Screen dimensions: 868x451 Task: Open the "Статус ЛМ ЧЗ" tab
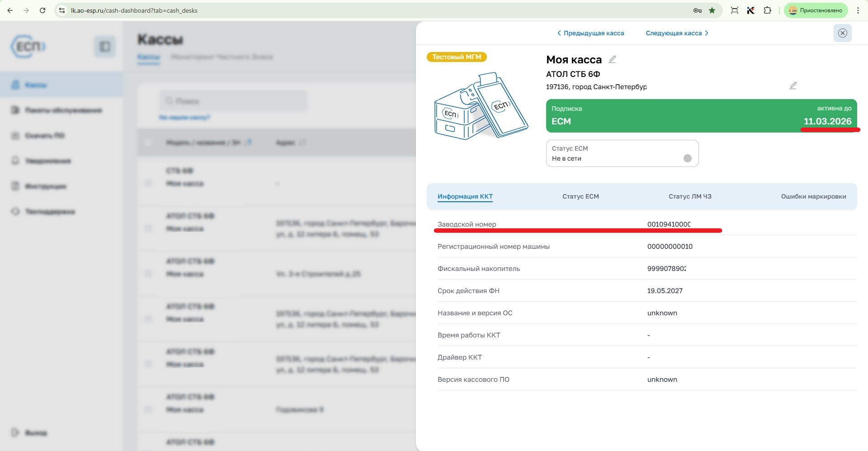pos(690,196)
